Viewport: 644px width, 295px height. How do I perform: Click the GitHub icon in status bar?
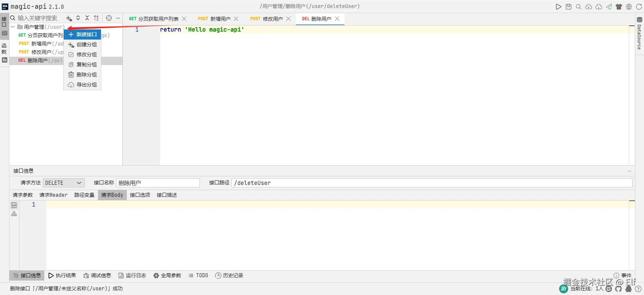click(619, 289)
